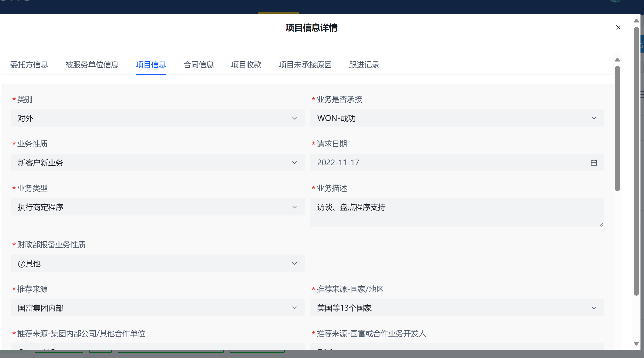Click inner scrollbar up arrow

(x=617, y=60)
